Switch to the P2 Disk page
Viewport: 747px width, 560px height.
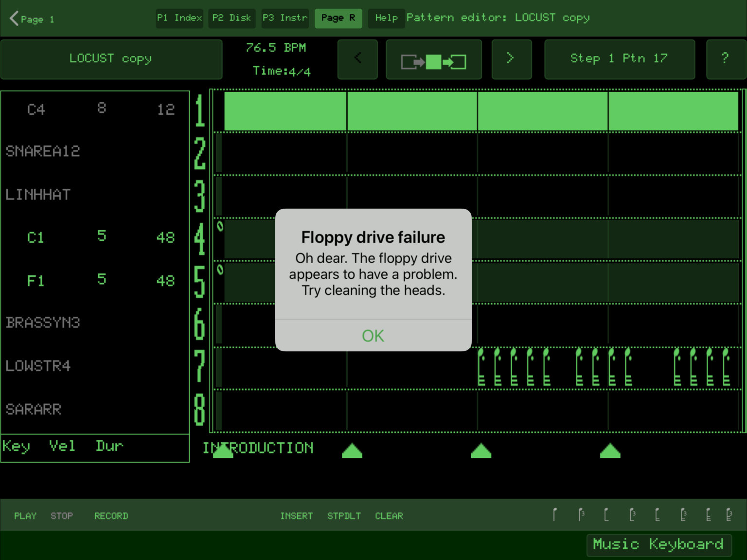tap(232, 18)
